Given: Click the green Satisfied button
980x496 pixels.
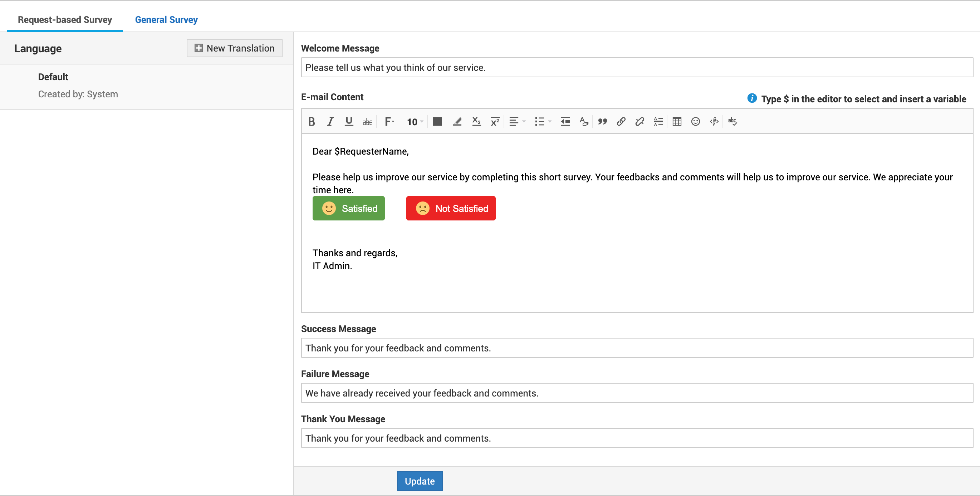Looking at the screenshot, I should point(348,208).
